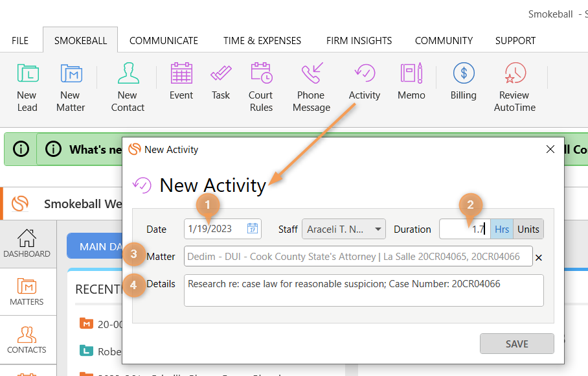The width and height of the screenshot is (588, 376).
Task: Clear the selected Matter with X
Action: click(539, 257)
